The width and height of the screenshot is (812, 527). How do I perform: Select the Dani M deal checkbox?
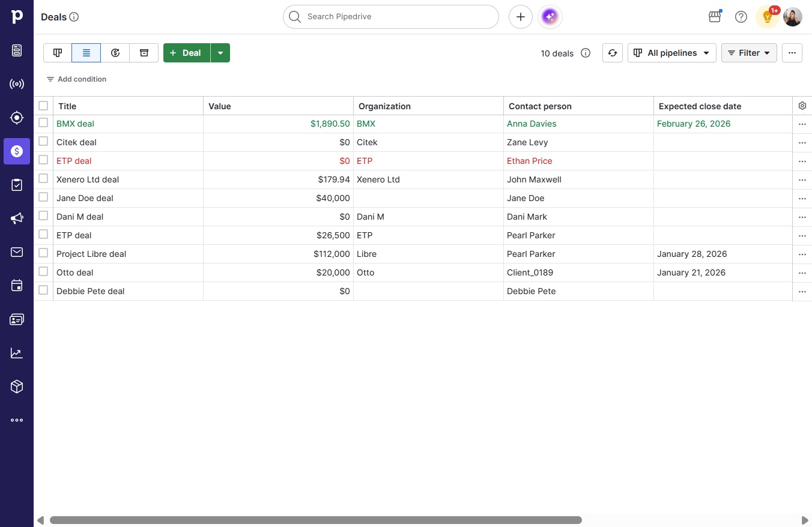tap(43, 215)
